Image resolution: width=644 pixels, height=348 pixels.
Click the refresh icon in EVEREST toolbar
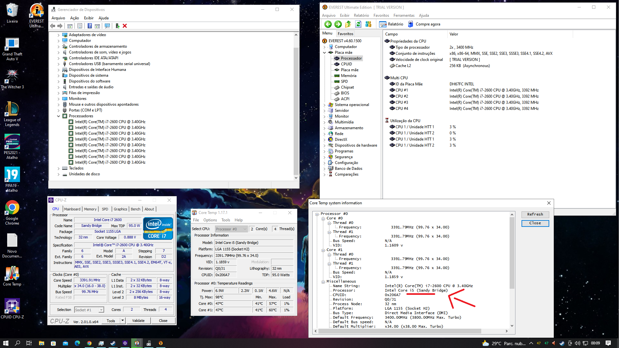click(358, 24)
